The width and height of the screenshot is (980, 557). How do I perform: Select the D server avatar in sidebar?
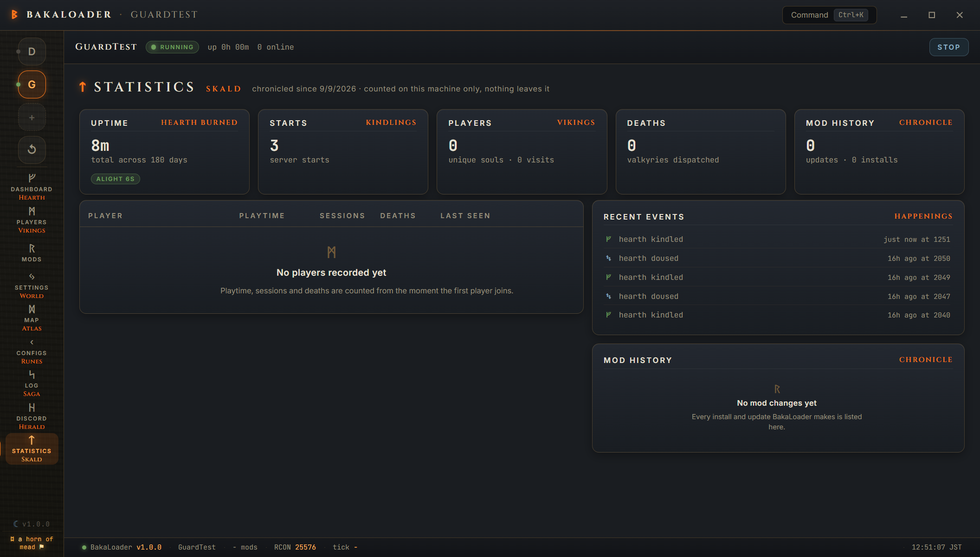point(32,52)
